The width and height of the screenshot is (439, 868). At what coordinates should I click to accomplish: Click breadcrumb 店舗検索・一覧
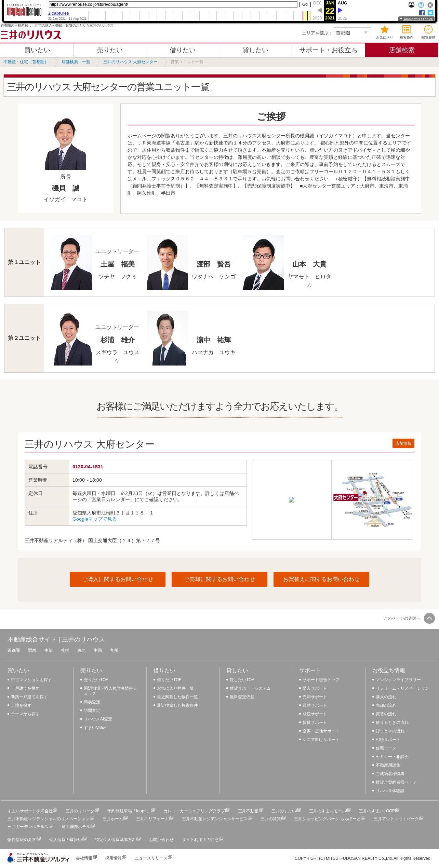point(76,62)
